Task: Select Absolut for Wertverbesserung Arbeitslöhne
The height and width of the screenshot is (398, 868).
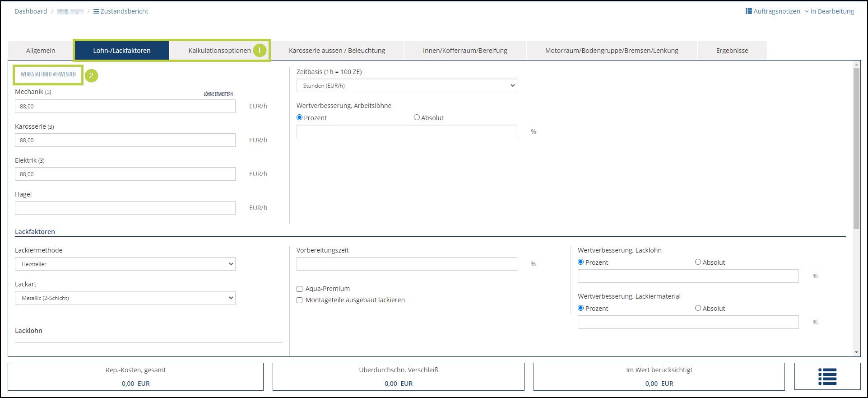Action: [417, 117]
